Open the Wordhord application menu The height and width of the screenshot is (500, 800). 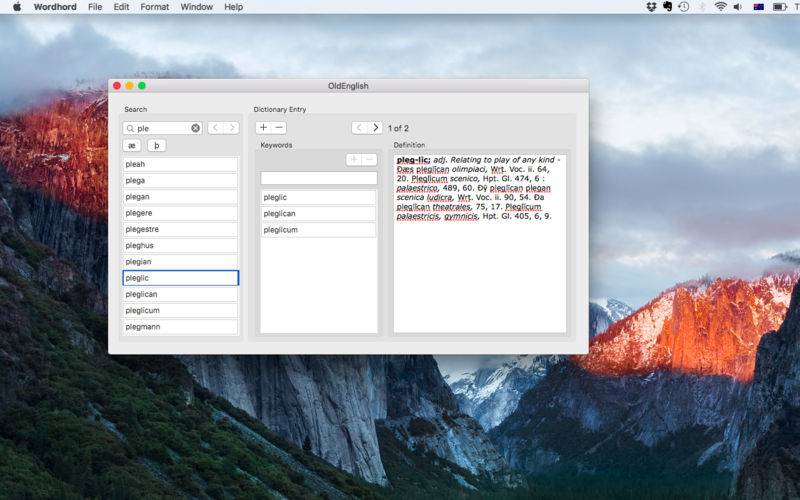pos(55,7)
